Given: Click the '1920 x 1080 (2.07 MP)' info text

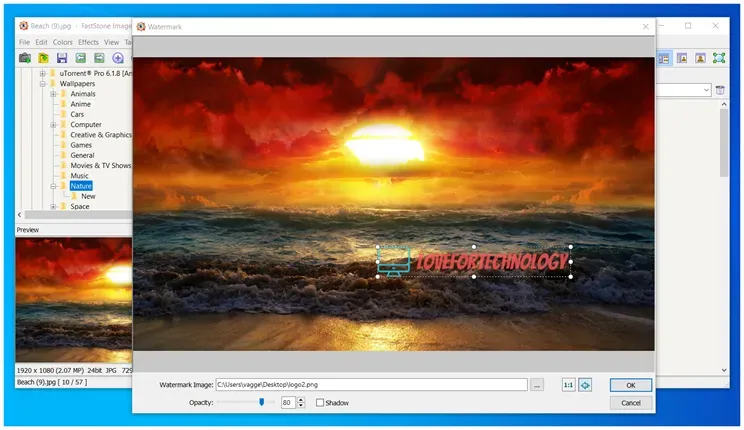Looking at the screenshot, I should pyautogui.click(x=50, y=370).
